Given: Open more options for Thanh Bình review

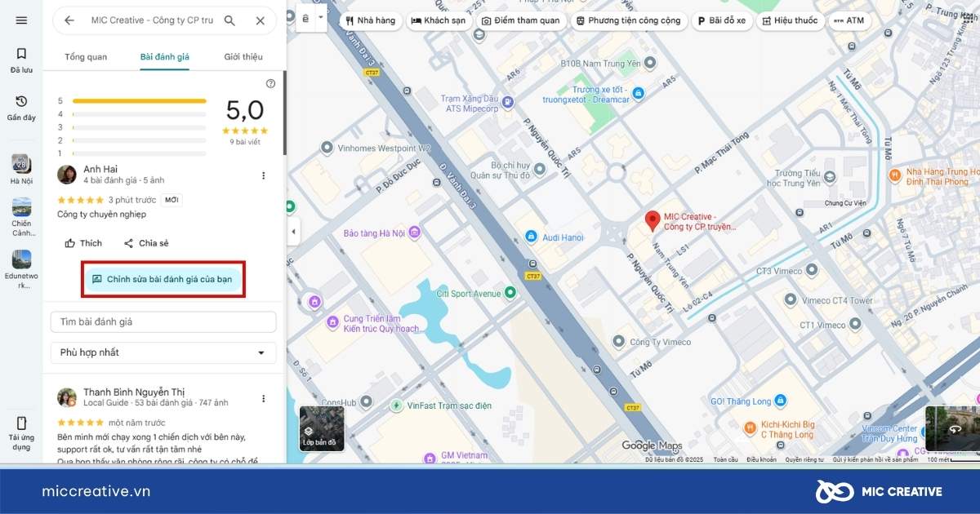Looking at the screenshot, I should click(x=263, y=399).
